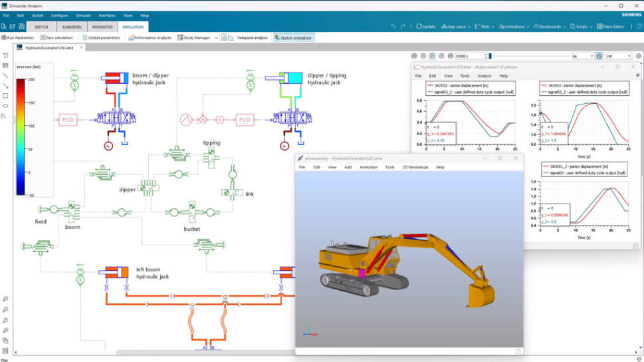The width and height of the screenshot is (644, 362).
Task: Click the Undo arrow icon
Action: click(393, 27)
